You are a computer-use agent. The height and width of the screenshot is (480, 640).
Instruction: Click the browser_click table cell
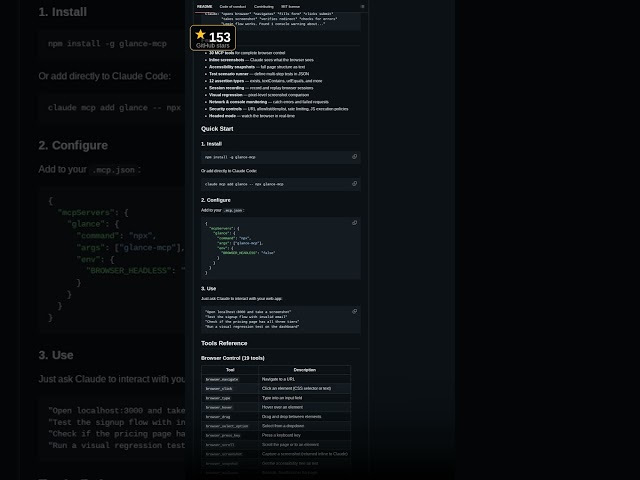(x=230, y=389)
